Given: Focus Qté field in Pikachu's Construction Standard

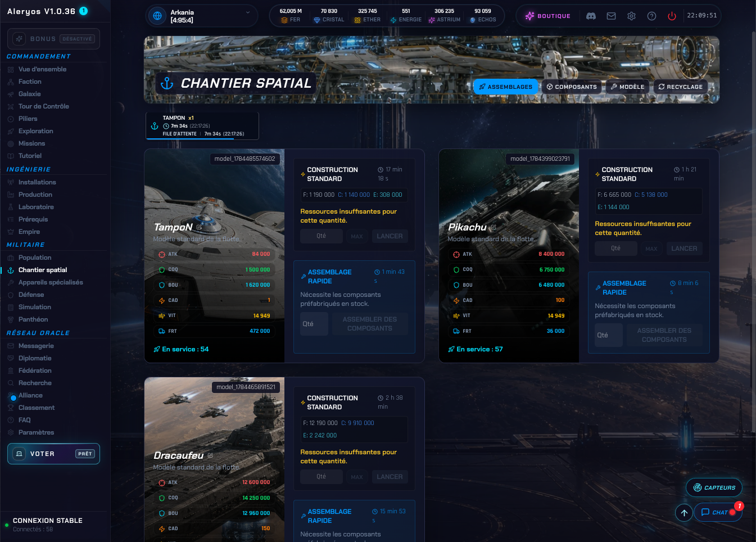Looking at the screenshot, I should (x=616, y=249).
